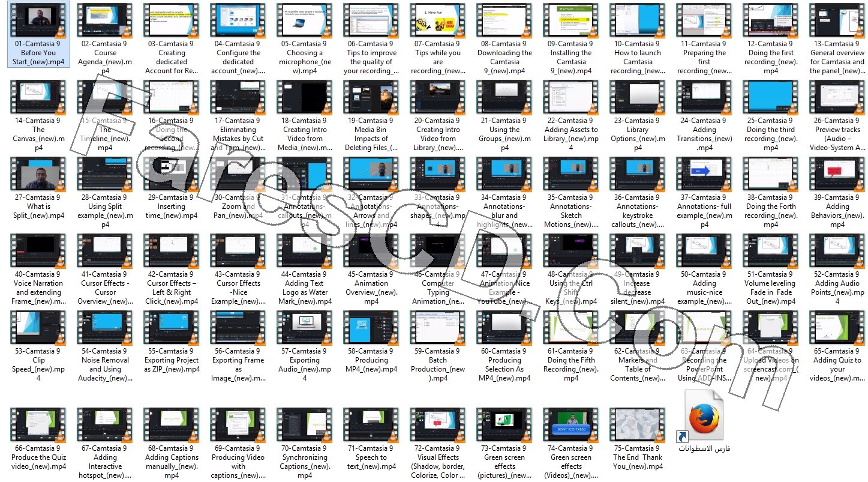Select 41-Camtasia 9 Cursor Effects - Cursor Overview

pos(105,269)
